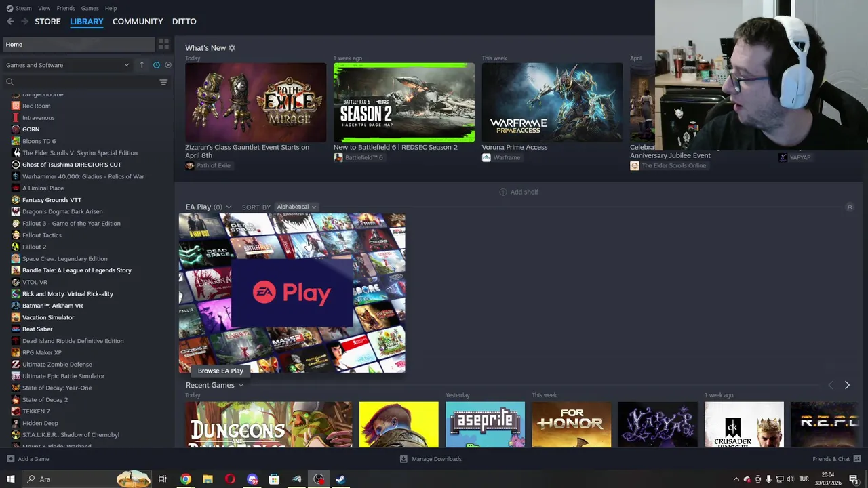Image resolution: width=868 pixels, height=488 pixels.
Task: Select Fantasy Grounds VTT in list
Action: click(x=52, y=200)
